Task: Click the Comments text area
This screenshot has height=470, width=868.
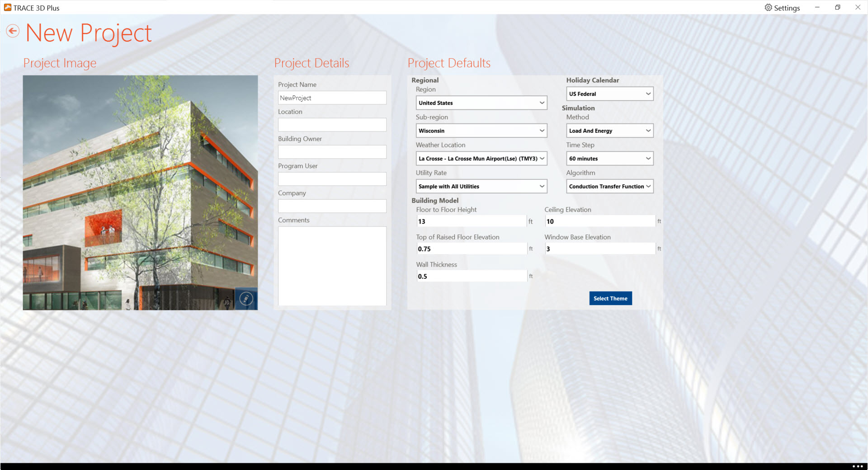Action: click(332, 266)
